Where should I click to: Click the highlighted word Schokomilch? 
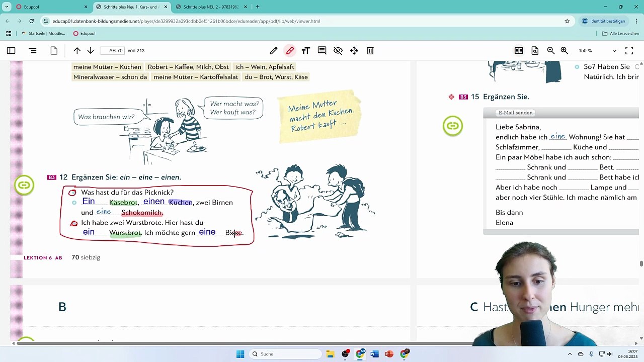click(142, 213)
